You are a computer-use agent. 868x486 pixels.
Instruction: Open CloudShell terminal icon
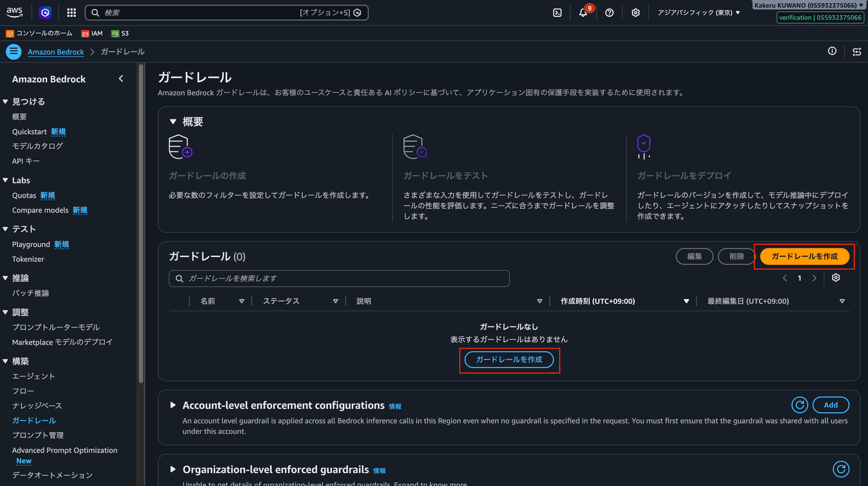point(557,12)
